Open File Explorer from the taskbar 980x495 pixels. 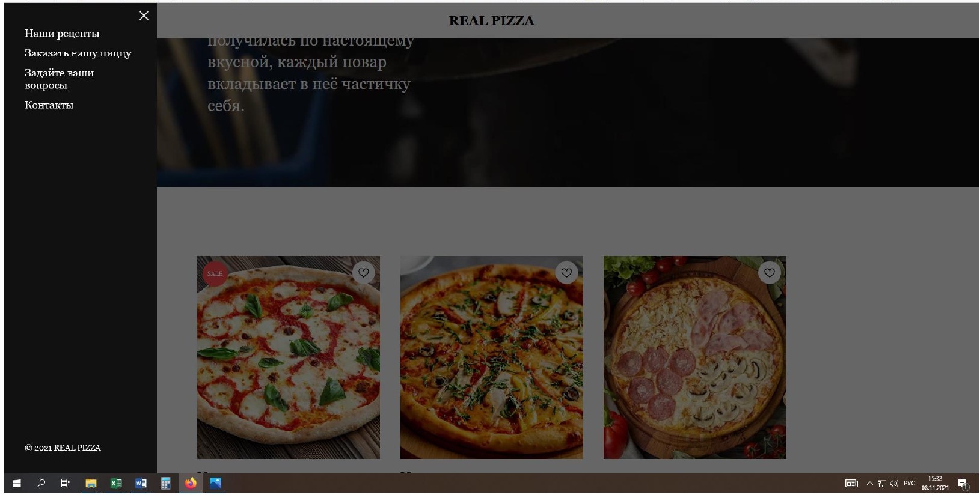(91, 483)
